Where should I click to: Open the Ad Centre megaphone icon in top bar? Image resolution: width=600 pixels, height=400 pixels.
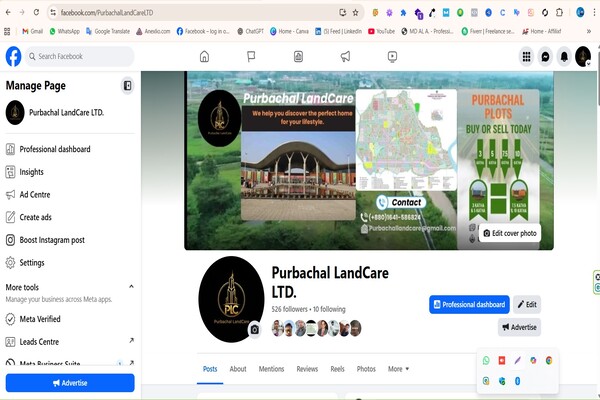pos(345,57)
